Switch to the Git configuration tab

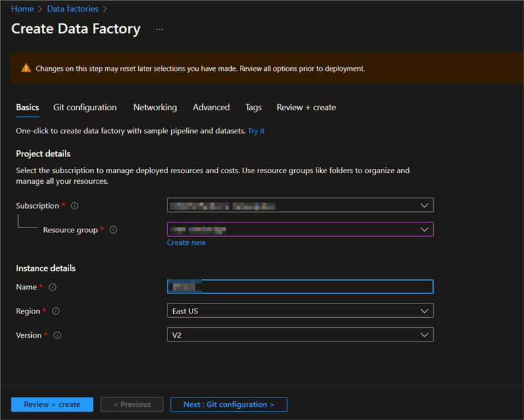85,108
